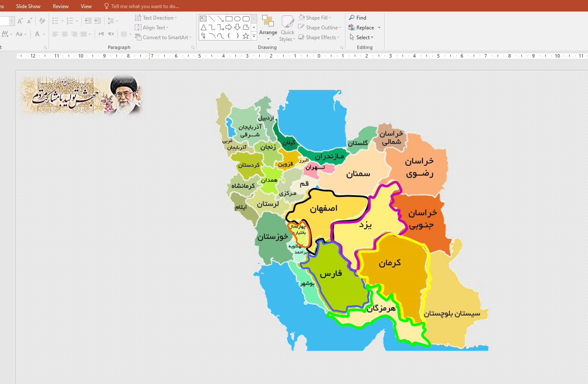Click the Tell me search box

click(145, 6)
